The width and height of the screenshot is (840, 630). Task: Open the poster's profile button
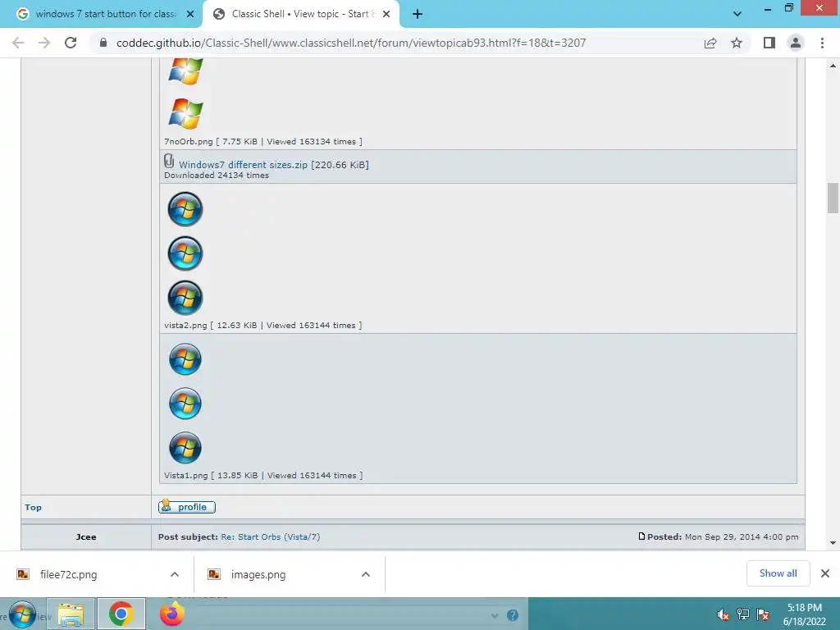click(x=187, y=507)
